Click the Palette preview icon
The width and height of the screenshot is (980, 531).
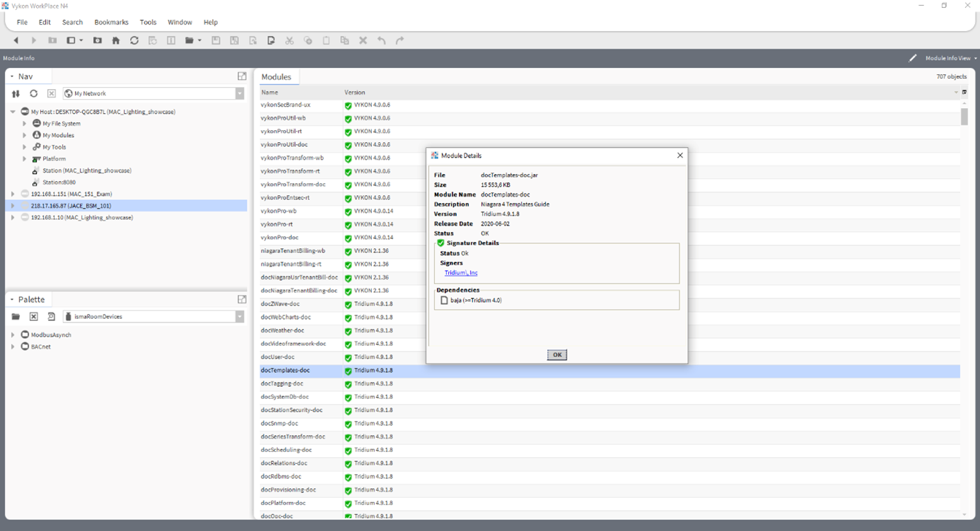click(52, 317)
